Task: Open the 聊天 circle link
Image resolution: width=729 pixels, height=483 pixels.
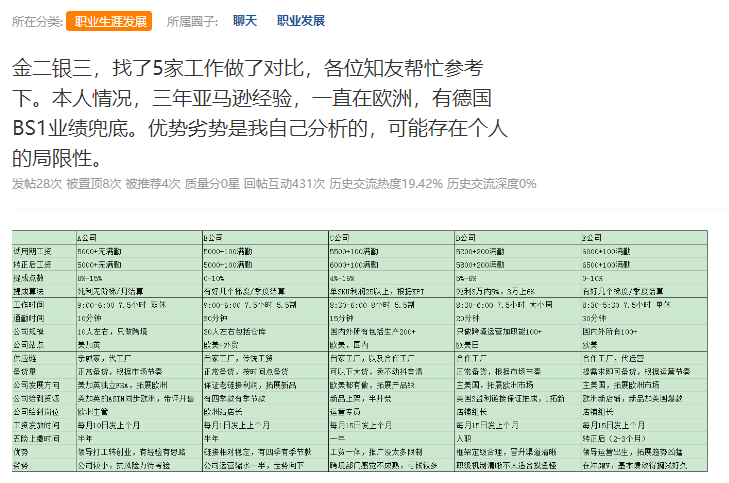Action: [x=245, y=21]
